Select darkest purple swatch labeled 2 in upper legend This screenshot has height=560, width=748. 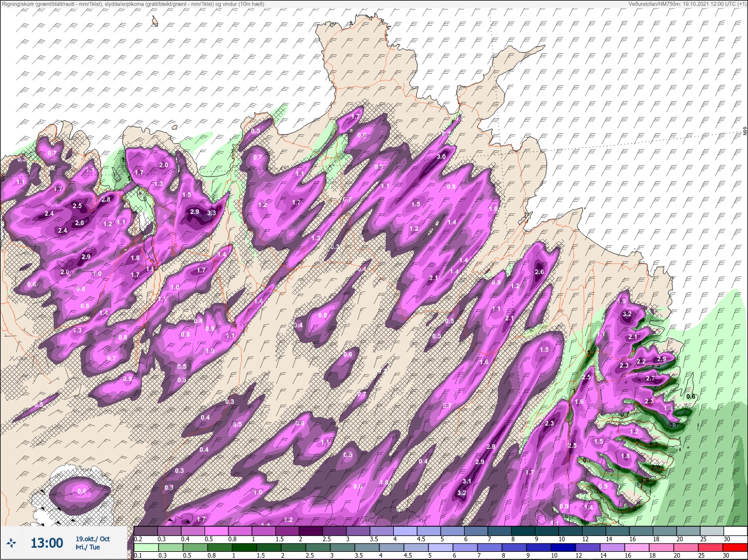(311, 531)
